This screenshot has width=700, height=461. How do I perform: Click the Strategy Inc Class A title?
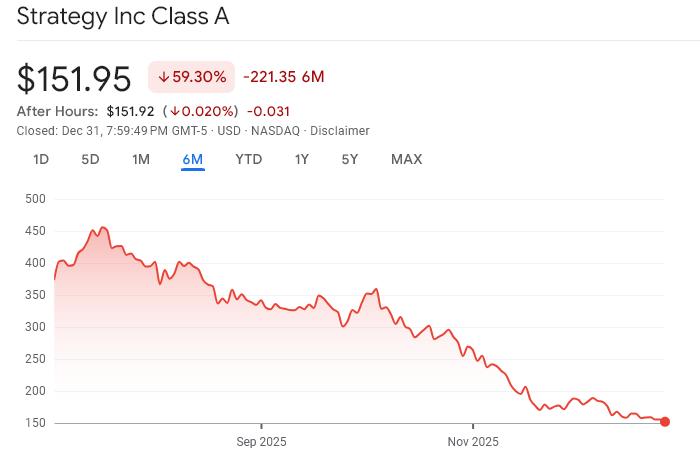click(x=123, y=17)
